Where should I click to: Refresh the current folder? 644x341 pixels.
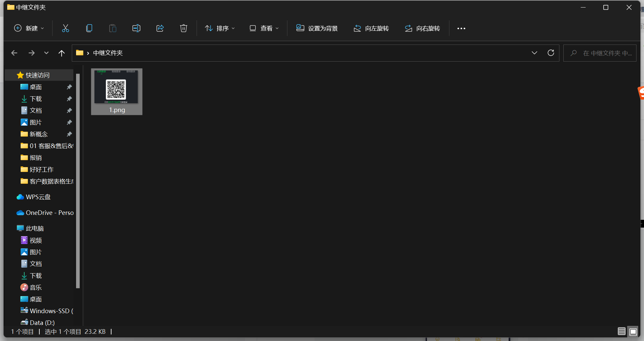click(551, 53)
